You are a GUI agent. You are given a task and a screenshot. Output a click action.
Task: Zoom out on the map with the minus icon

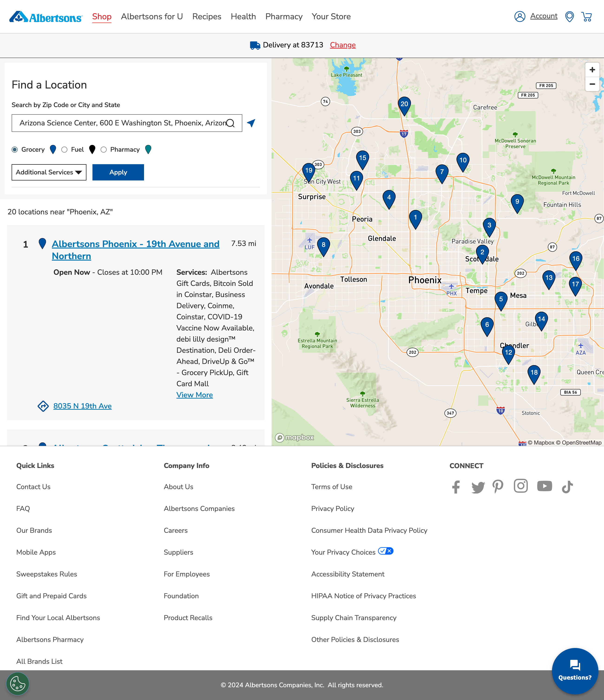pos(592,84)
